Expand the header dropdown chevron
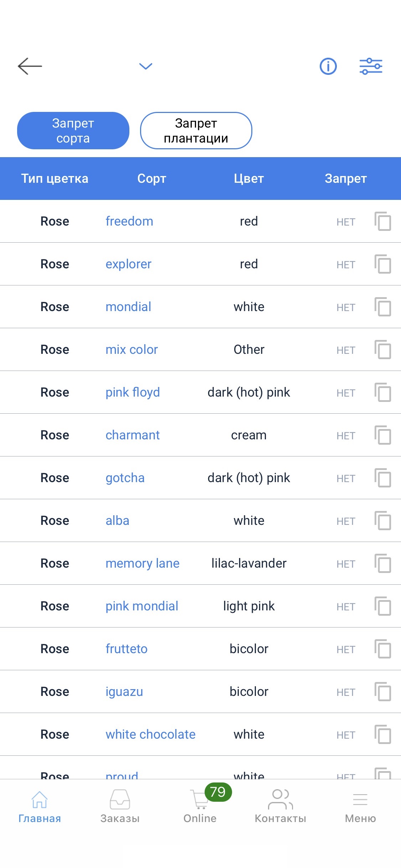Image resolution: width=401 pixels, height=868 pixels. [x=145, y=66]
